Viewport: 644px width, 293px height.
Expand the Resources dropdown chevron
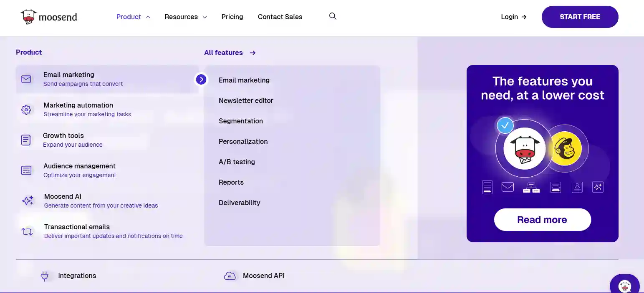(205, 17)
